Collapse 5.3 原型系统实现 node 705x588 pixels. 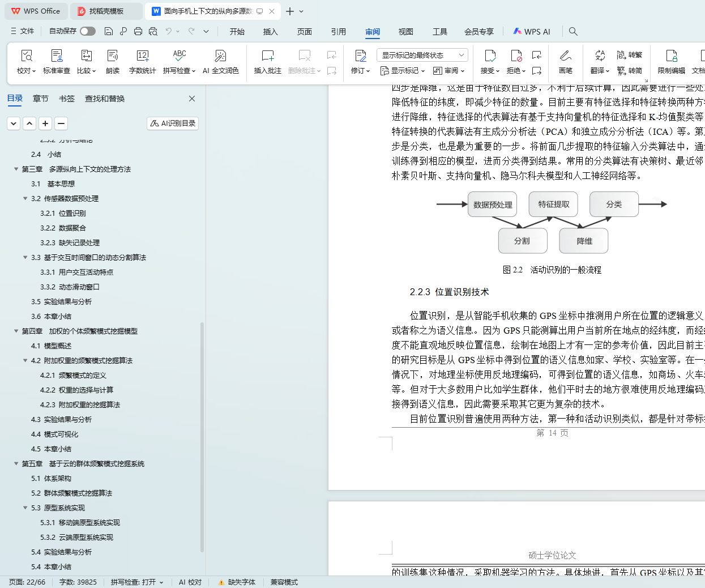(25, 508)
